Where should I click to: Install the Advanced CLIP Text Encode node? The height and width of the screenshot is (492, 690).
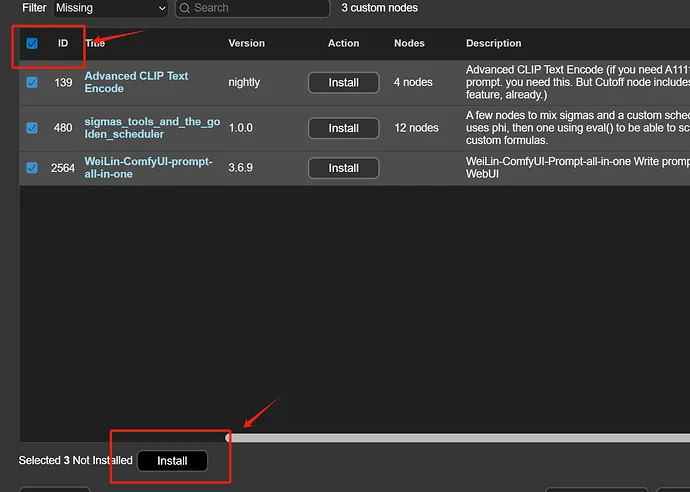click(343, 83)
